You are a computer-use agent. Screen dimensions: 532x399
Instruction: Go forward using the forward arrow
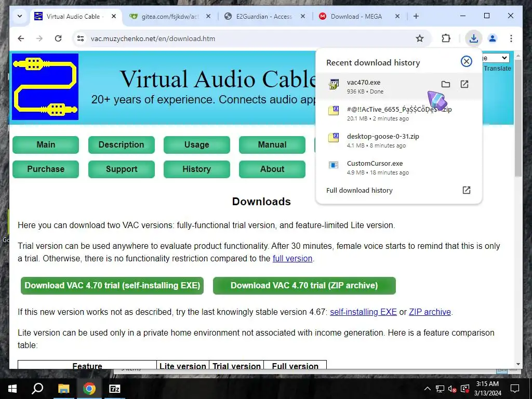tap(39, 38)
